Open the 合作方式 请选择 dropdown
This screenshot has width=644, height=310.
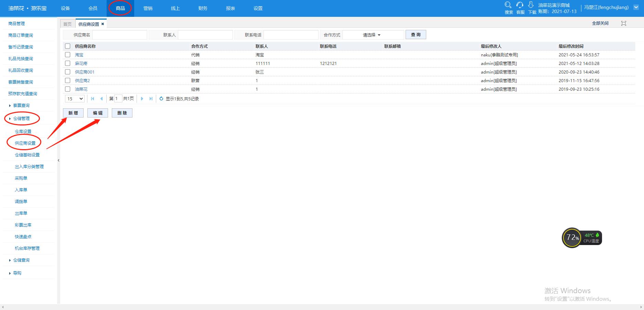[x=373, y=35]
